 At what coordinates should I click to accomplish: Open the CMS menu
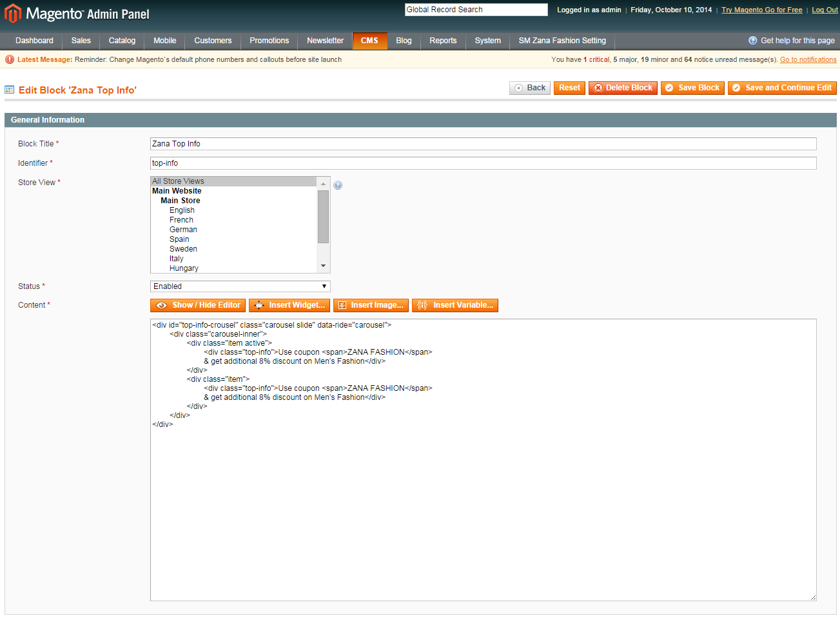click(369, 41)
